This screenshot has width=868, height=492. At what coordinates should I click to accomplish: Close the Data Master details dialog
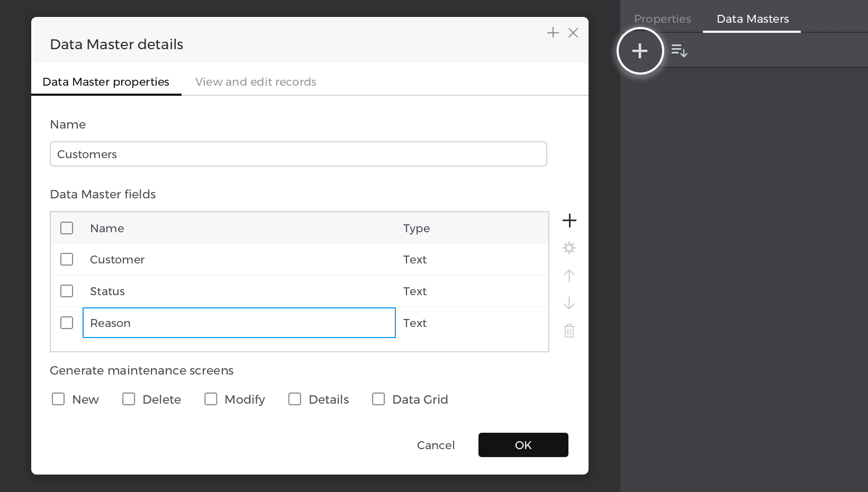pyautogui.click(x=573, y=33)
